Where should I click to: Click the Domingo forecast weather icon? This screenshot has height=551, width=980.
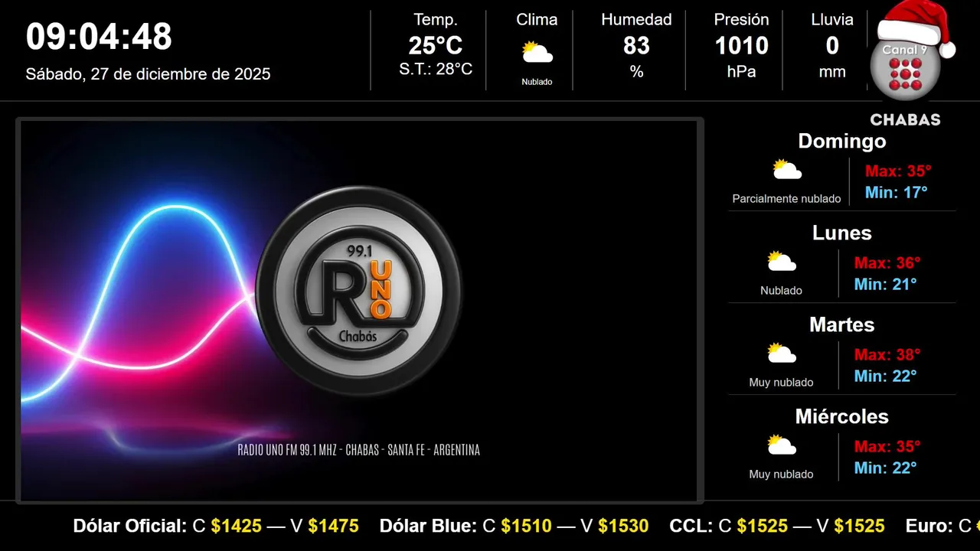coord(787,170)
